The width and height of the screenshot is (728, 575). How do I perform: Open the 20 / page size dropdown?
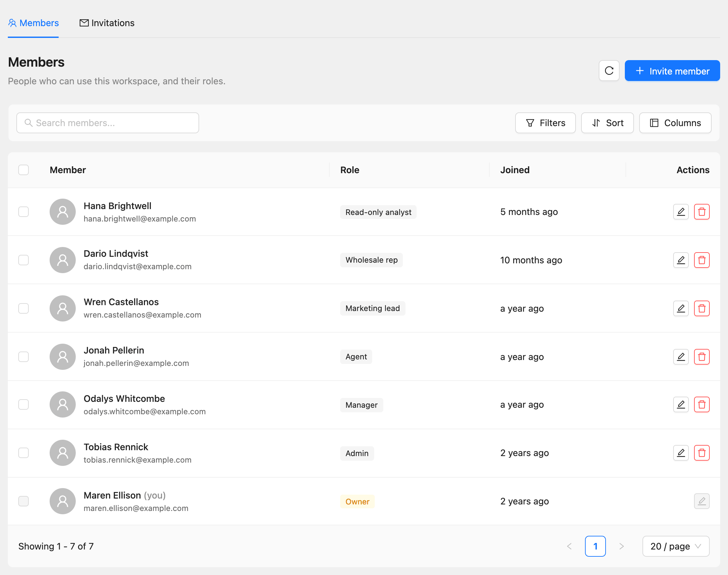675,546
